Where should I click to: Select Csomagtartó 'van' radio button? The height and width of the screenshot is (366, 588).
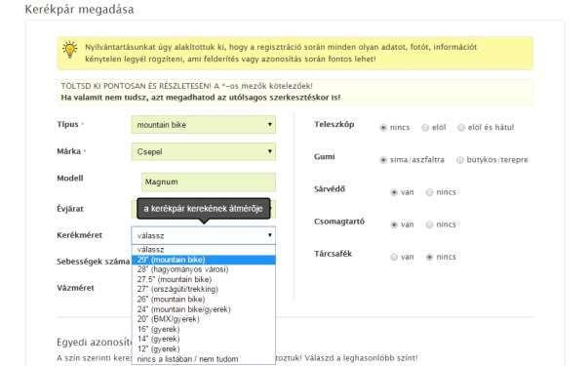(x=394, y=224)
